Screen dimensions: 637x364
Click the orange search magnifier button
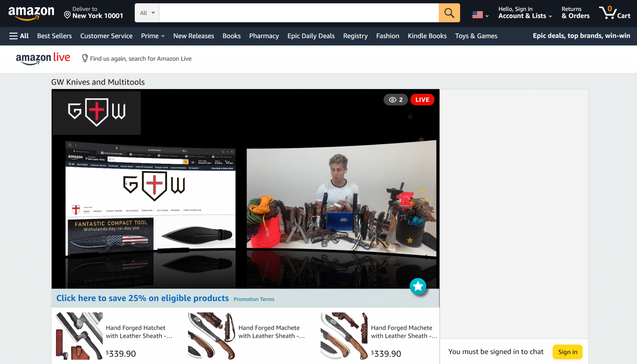(449, 13)
